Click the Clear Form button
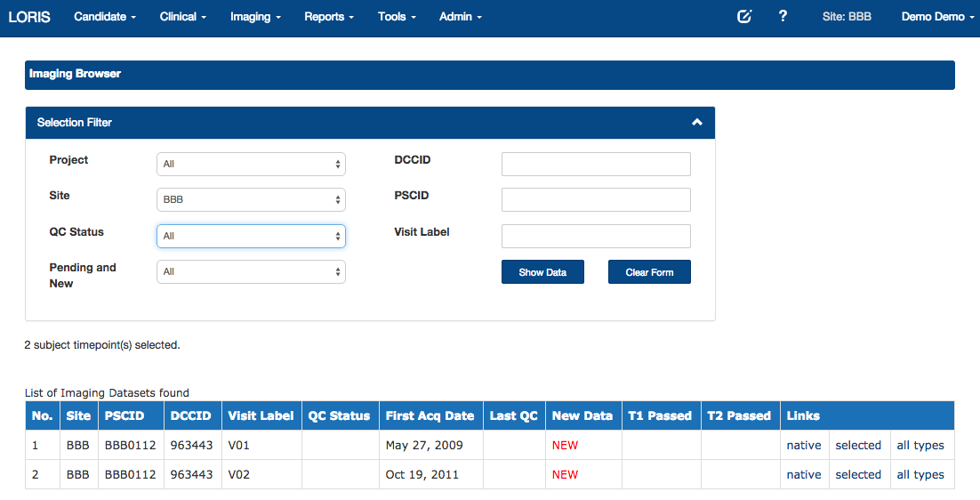This screenshot has width=980, height=500. pos(649,272)
